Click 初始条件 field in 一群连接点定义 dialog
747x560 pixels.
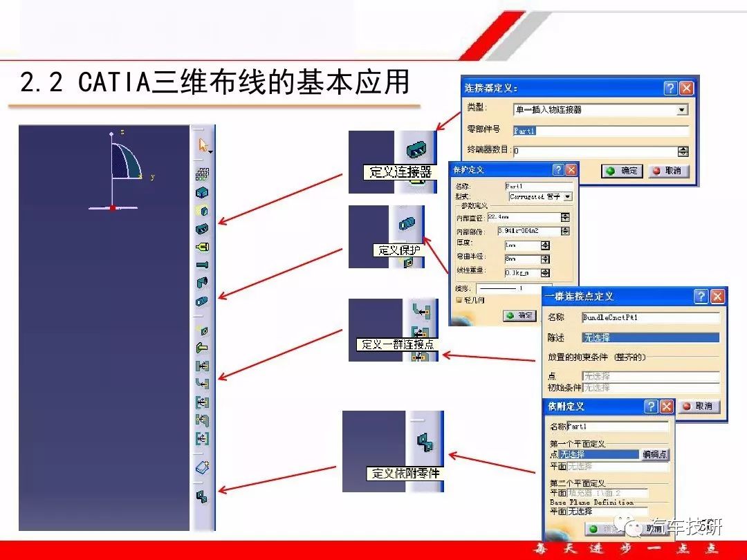point(651,388)
